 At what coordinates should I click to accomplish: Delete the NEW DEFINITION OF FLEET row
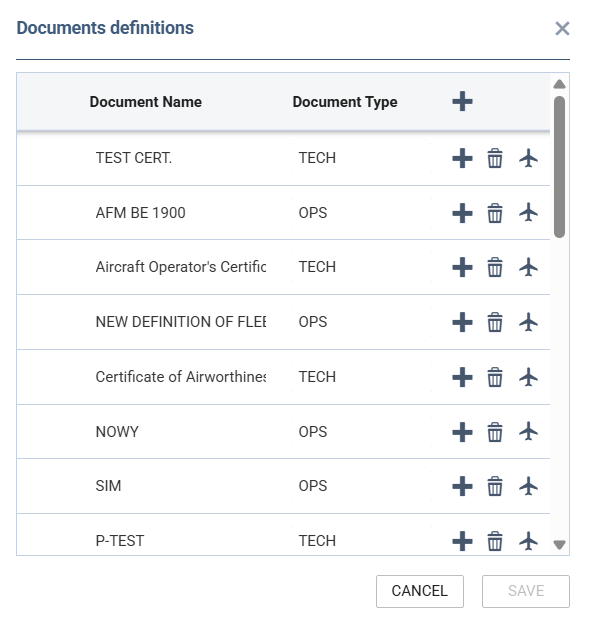point(495,322)
